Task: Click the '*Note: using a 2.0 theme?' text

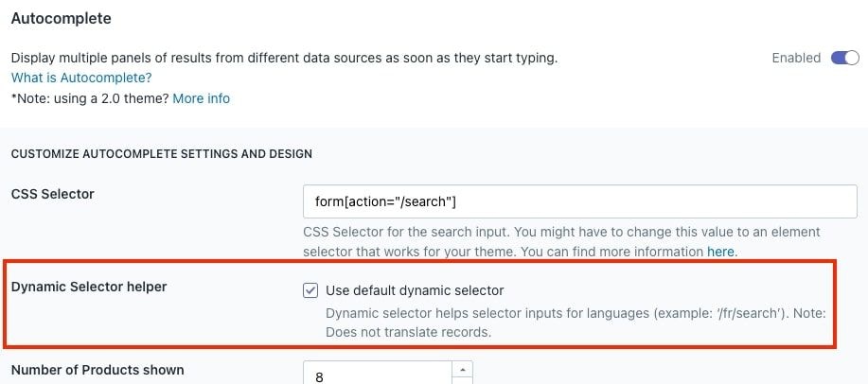Action: click(x=90, y=98)
